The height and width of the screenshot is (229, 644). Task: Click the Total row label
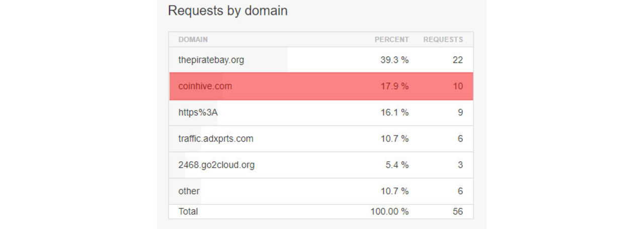click(188, 211)
